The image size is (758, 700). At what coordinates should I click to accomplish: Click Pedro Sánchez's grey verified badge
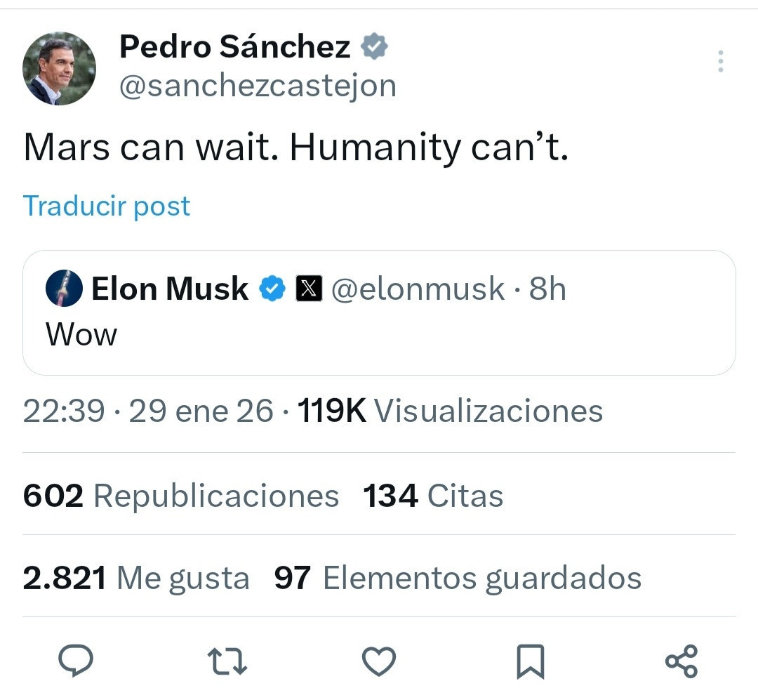click(x=374, y=48)
